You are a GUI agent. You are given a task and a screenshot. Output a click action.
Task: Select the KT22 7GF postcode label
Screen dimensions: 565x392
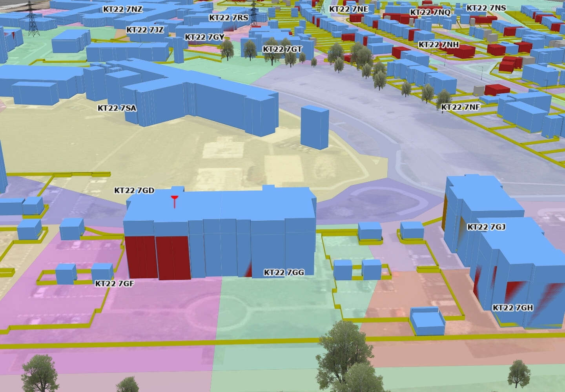click(115, 283)
